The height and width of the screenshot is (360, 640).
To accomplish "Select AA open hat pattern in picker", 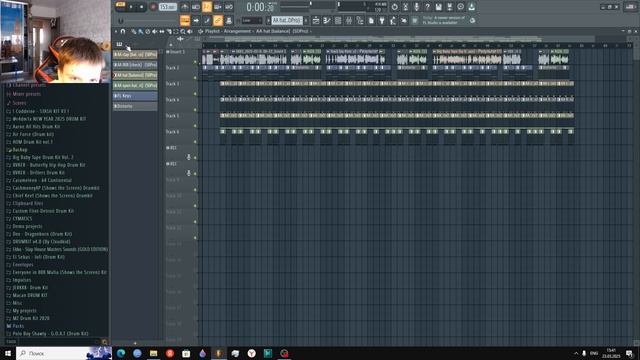I will pyautogui.click(x=135, y=85).
